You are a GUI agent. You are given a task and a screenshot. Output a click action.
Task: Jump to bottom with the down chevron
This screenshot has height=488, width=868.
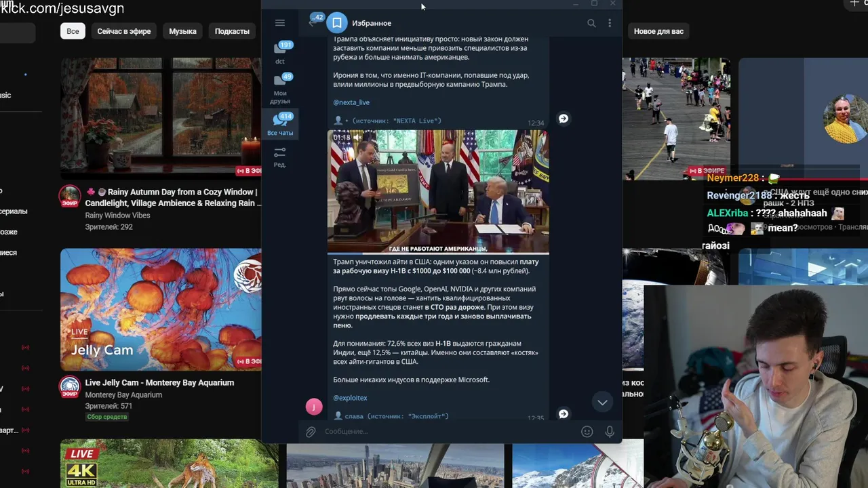[602, 403]
